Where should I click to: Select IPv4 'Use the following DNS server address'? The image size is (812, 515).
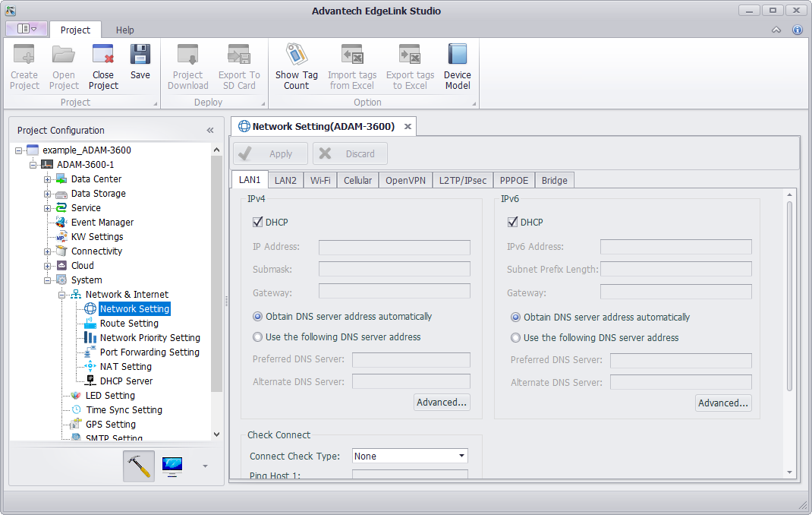pyautogui.click(x=258, y=336)
